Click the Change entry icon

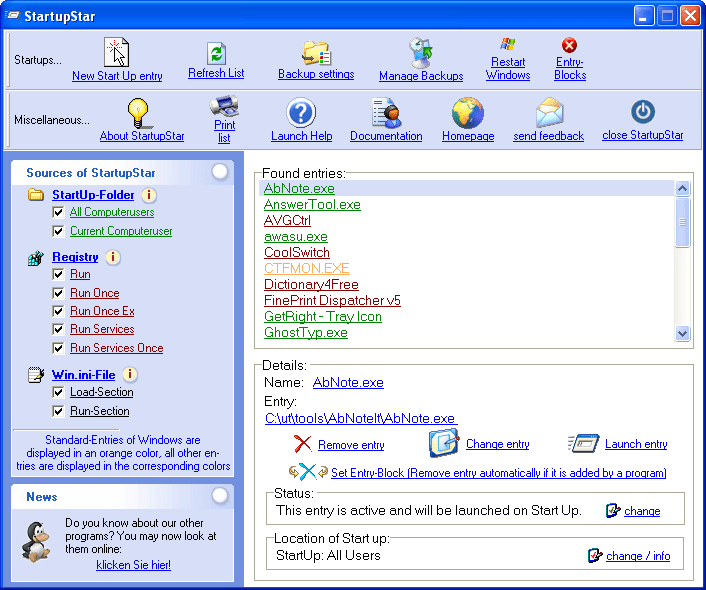coord(444,443)
